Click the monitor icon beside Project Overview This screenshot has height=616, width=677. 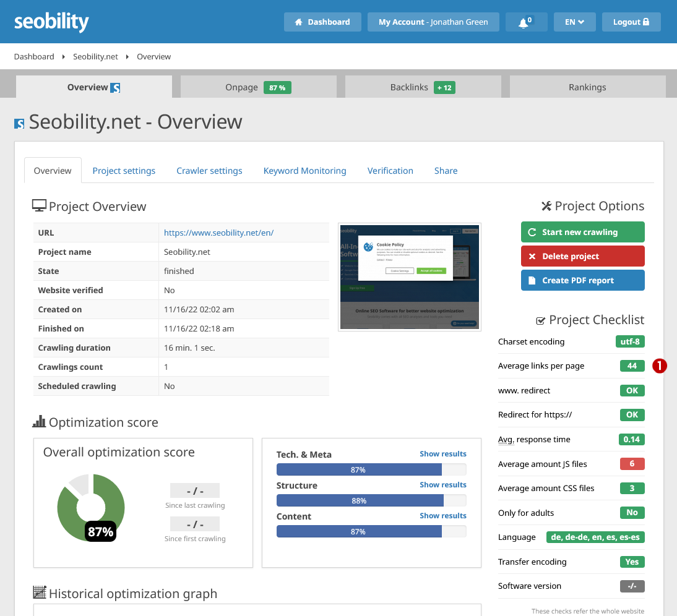coord(39,206)
